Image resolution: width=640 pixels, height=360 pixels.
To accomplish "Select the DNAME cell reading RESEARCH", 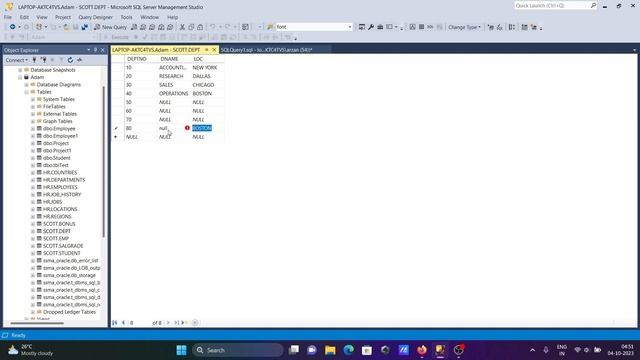I will (173, 76).
